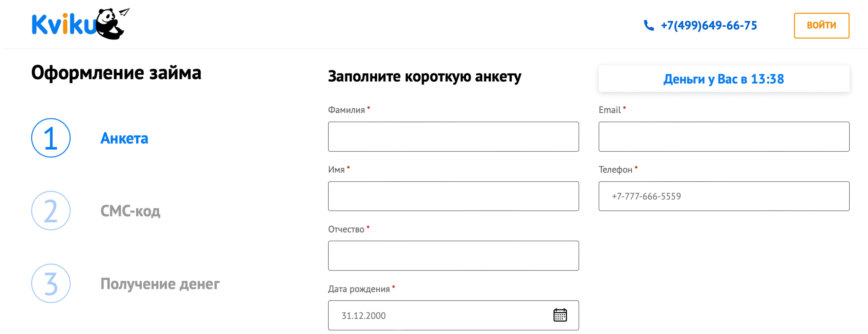This screenshot has width=868, height=334.
Task: Click the paper airplane on logo
Action: [124, 12]
